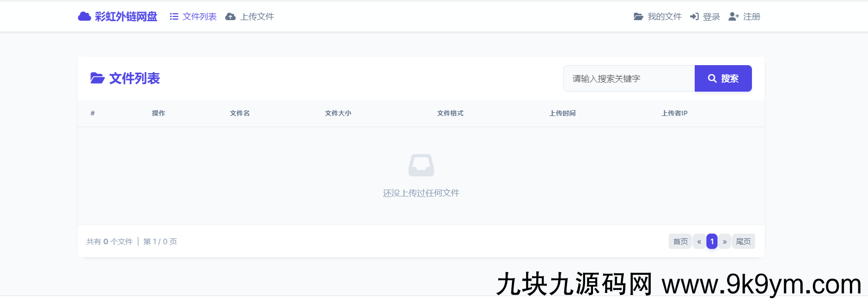Open the 上传文件 cloud upload page

click(250, 17)
